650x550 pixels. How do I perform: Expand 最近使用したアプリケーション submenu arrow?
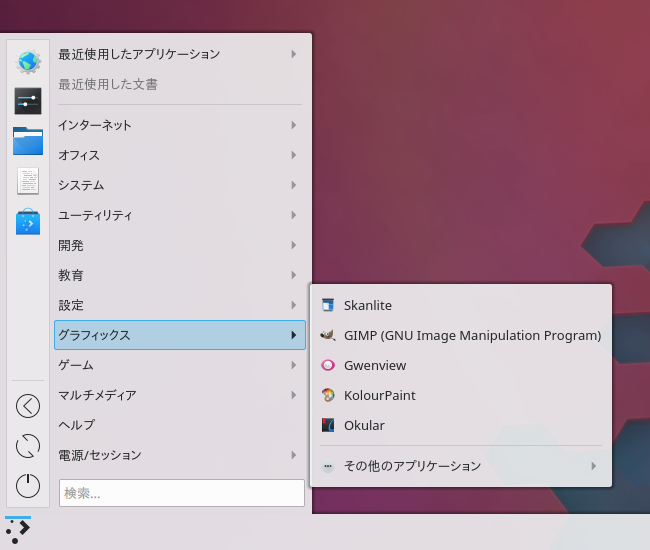click(293, 54)
